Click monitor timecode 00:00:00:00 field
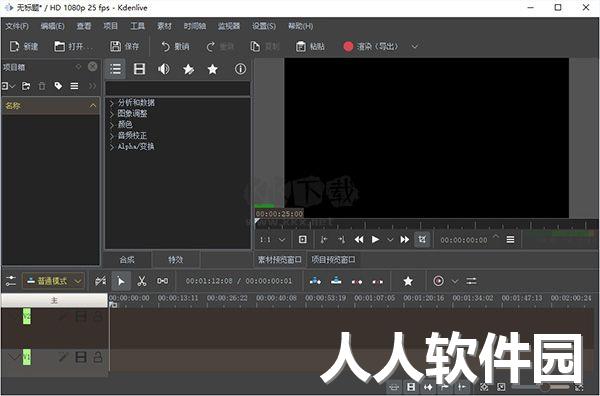600x396 pixels. pyautogui.click(x=464, y=240)
